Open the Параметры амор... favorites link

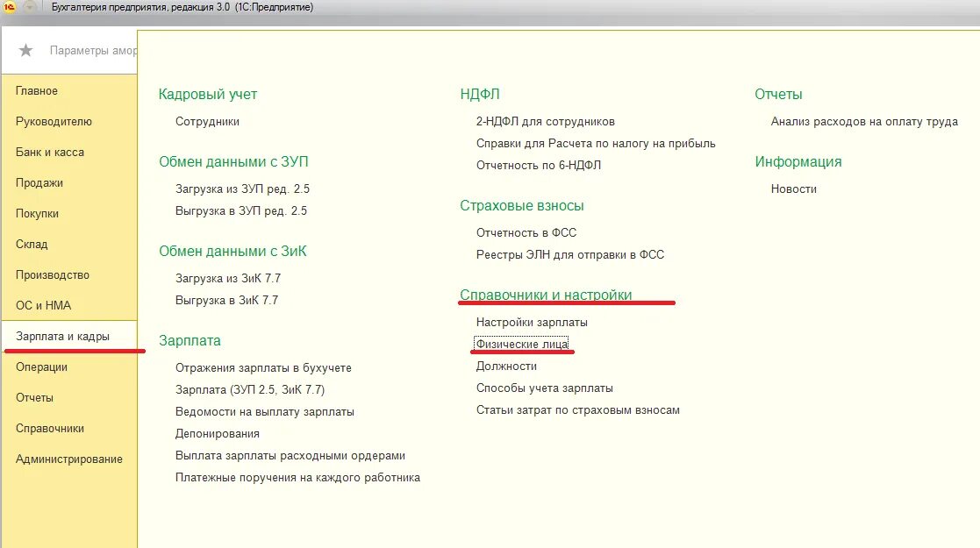tap(93, 50)
